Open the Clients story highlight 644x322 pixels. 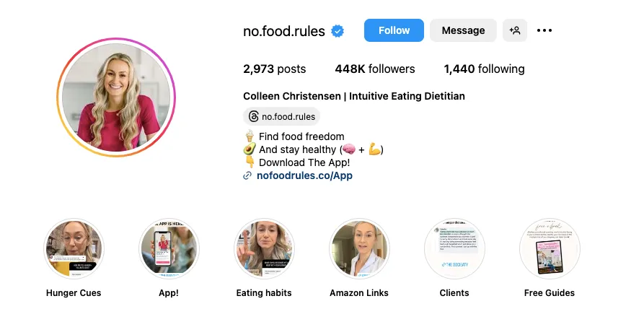tap(454, 249)
